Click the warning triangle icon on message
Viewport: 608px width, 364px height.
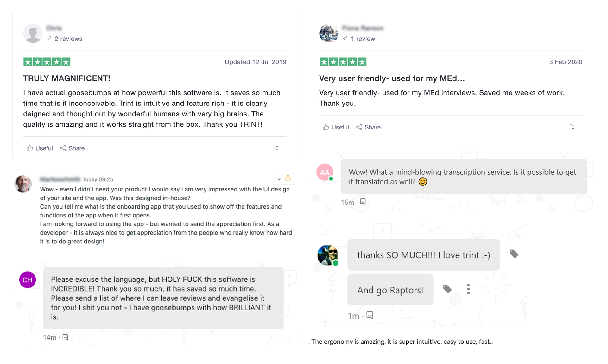click(x=288, y=178)
